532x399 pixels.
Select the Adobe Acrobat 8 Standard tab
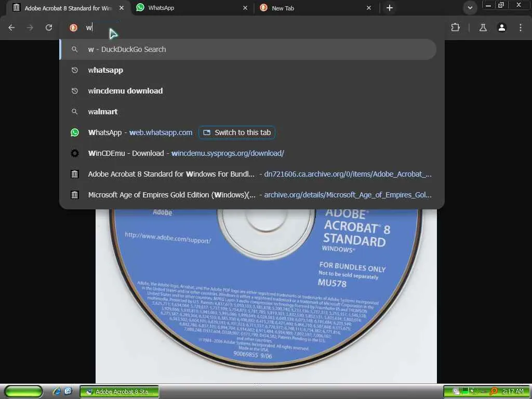(x=68, y=8)
